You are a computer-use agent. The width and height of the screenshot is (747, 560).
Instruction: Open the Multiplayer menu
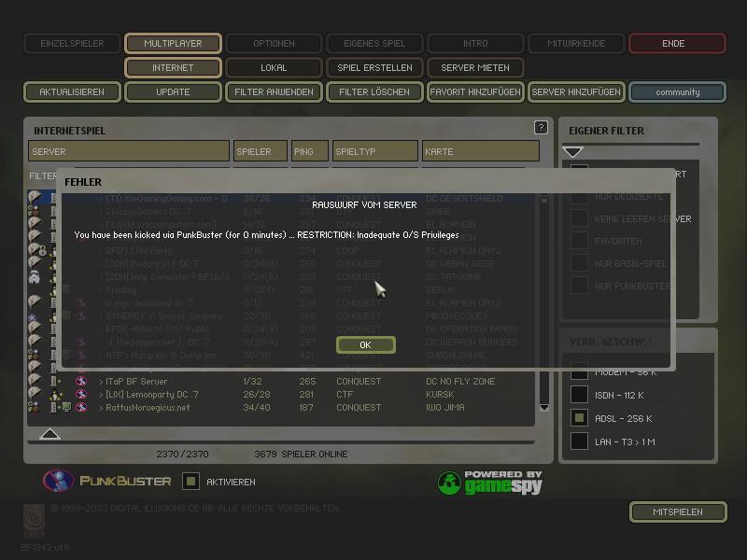click(x=173, y=43)
